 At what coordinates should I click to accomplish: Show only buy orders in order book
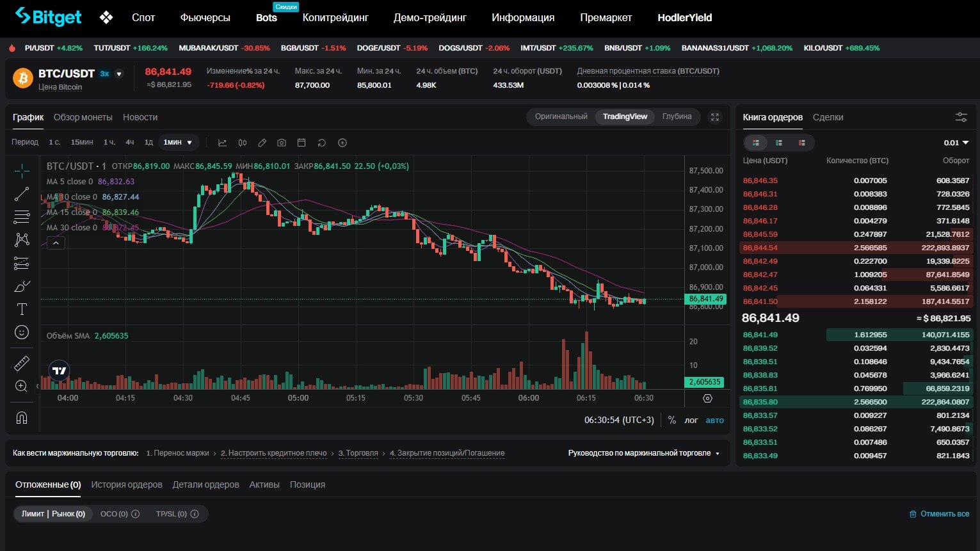click(778, 143)
